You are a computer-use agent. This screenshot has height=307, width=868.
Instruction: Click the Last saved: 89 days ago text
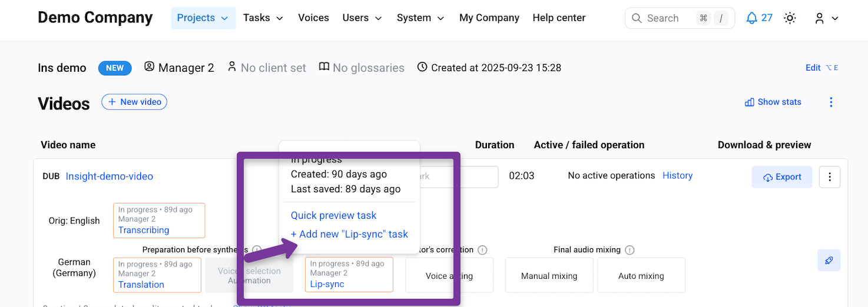pos(346,189)
